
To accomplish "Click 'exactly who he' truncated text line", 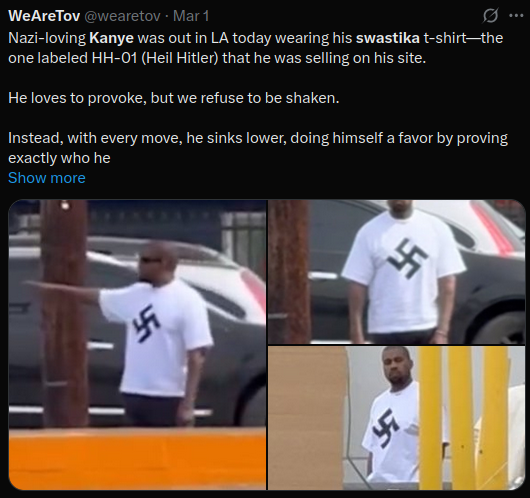I will [59, 158].
